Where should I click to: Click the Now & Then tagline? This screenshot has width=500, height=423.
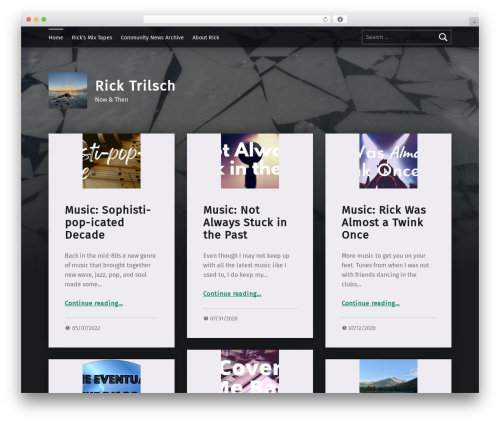(111, 99)
